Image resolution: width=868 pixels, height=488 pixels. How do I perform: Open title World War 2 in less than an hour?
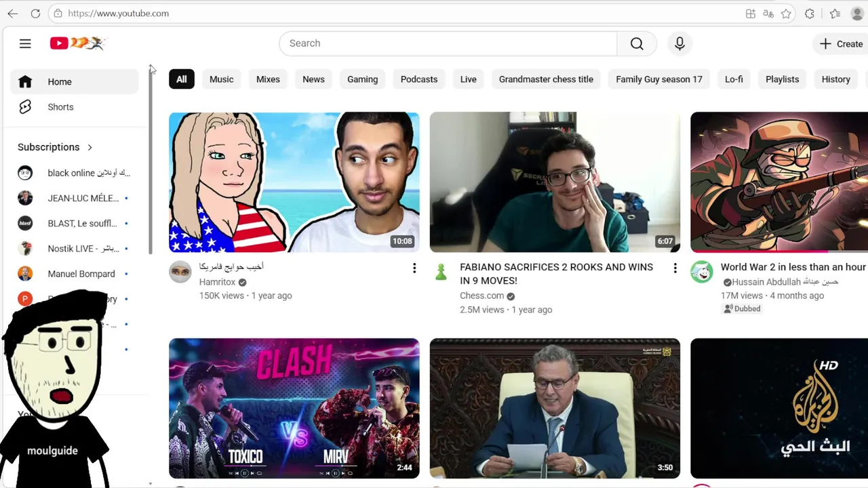click(793, 267)
